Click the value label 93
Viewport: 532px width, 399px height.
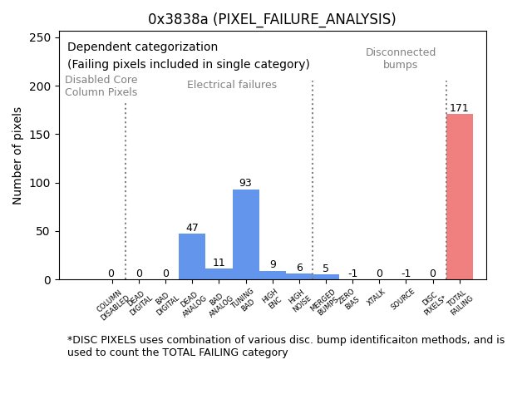click(x=245, y=183)
